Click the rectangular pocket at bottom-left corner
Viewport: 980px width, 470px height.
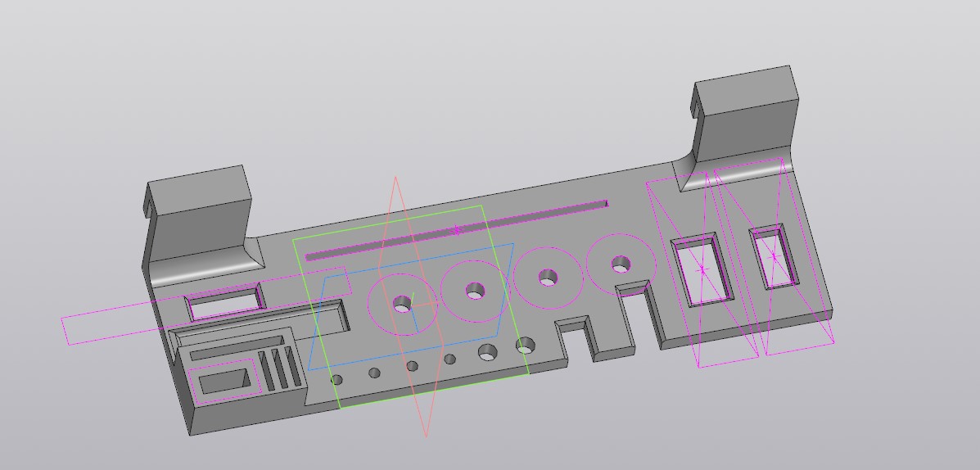(x=223, y=382)
